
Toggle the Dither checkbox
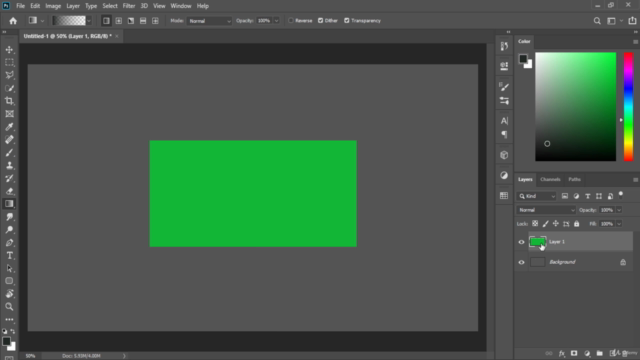click(320, 21)
